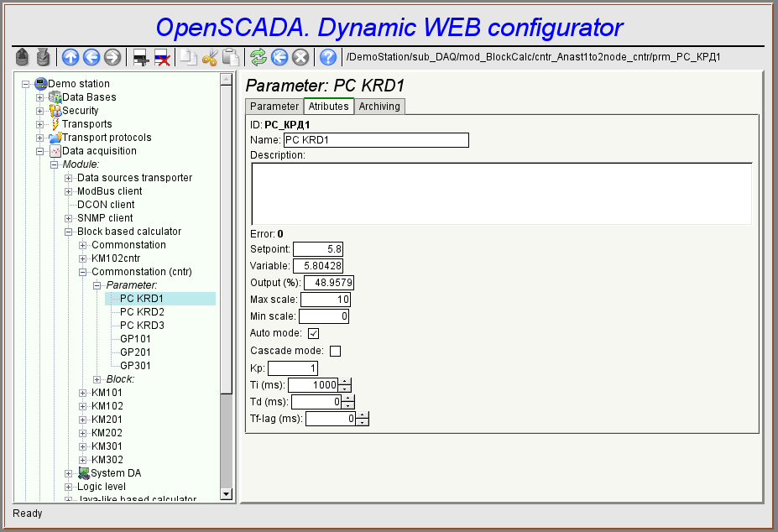Viewport: 778px width, 532px height.
Task: Expand the Transports tree node
Action: tap(39, 124)
